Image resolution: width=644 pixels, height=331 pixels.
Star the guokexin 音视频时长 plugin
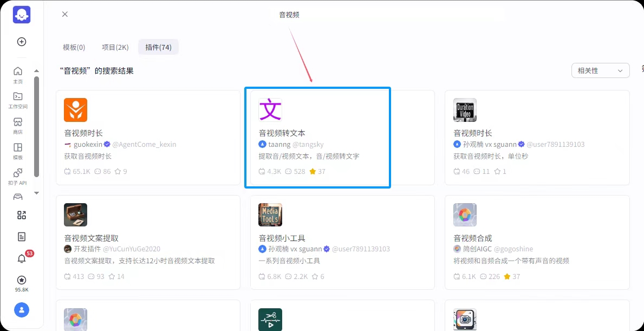pyautogui.click(x=118, y=171)
